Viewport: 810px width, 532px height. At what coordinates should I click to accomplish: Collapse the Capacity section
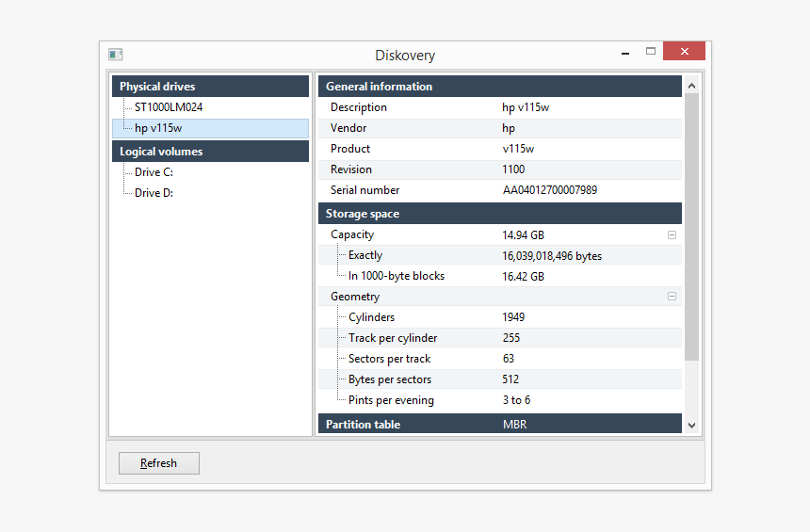coord(672,235)
